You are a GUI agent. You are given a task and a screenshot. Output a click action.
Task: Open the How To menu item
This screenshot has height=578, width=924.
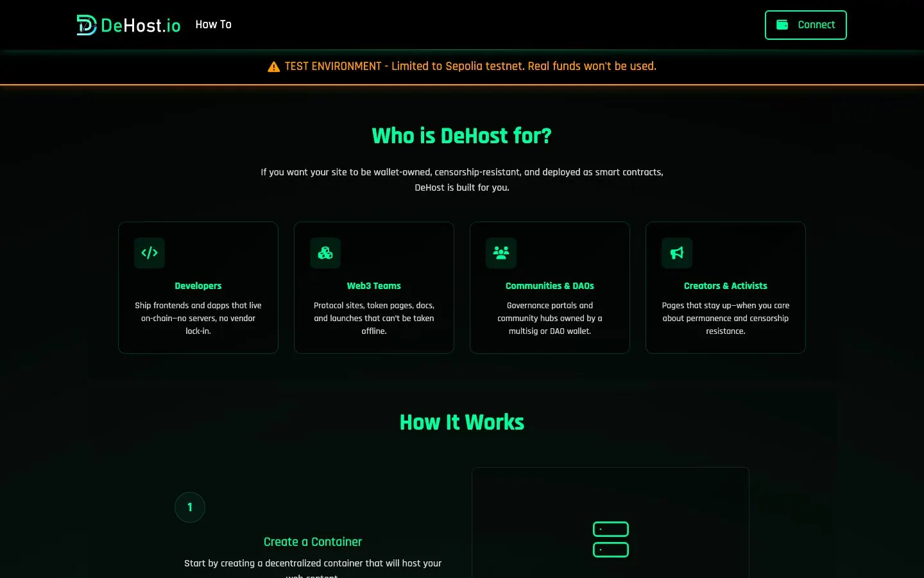213,24
